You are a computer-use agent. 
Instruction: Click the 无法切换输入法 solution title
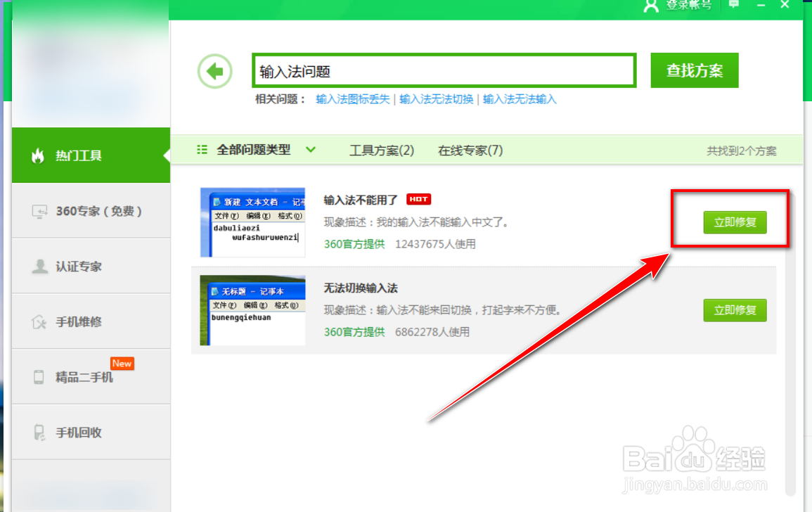(361, 288)
